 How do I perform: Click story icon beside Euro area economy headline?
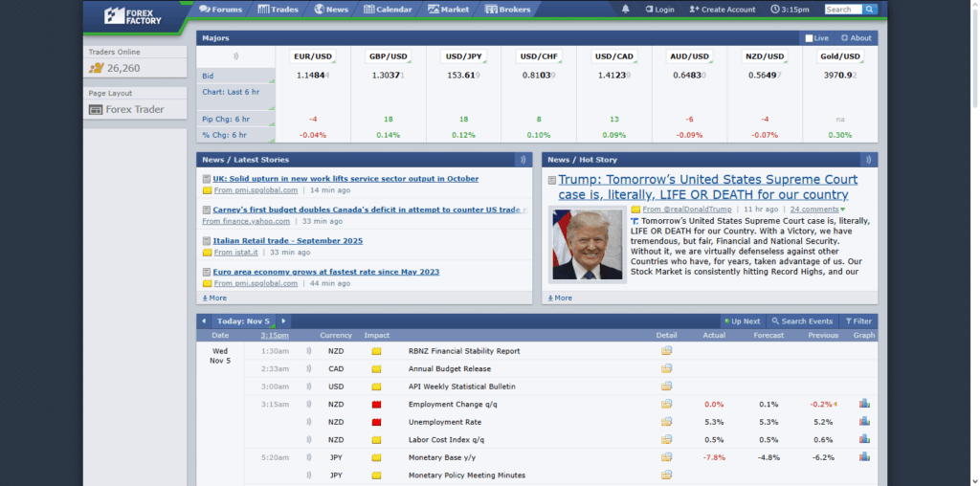coord(207,273)
